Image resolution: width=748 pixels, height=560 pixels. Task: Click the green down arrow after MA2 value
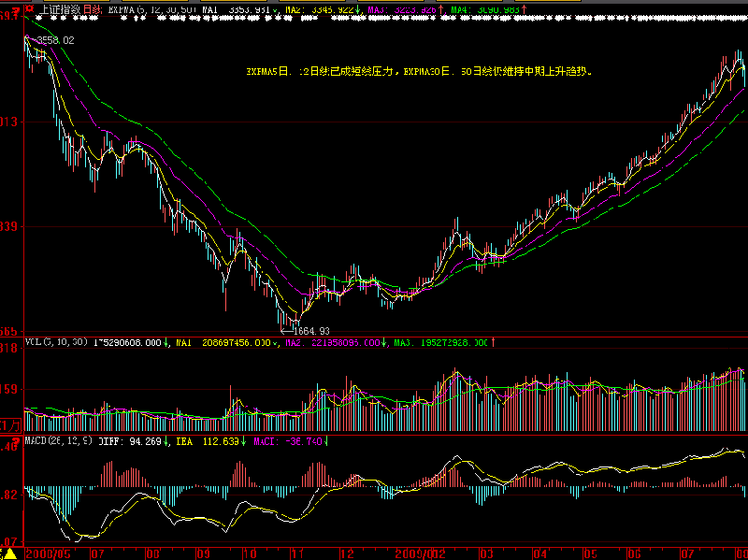[x=358, y=9]
